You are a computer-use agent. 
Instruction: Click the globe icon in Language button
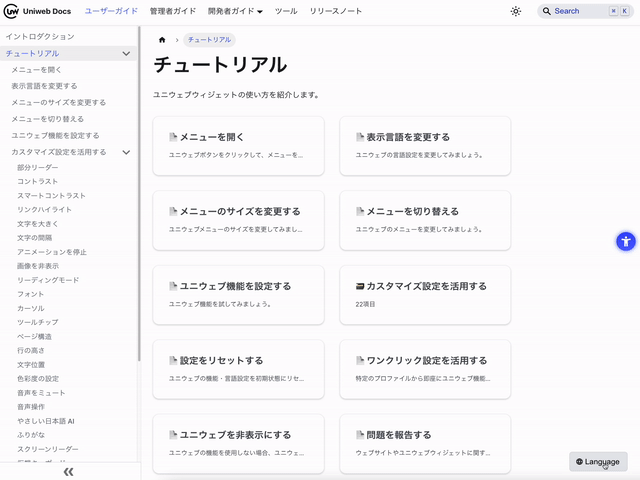coord(579,462)
